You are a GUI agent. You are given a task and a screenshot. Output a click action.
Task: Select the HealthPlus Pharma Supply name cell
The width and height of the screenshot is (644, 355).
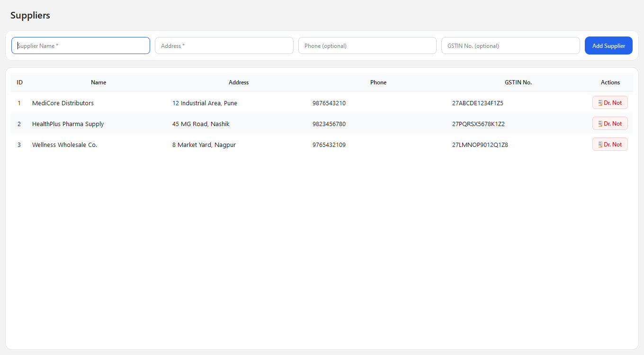[68, 124]
